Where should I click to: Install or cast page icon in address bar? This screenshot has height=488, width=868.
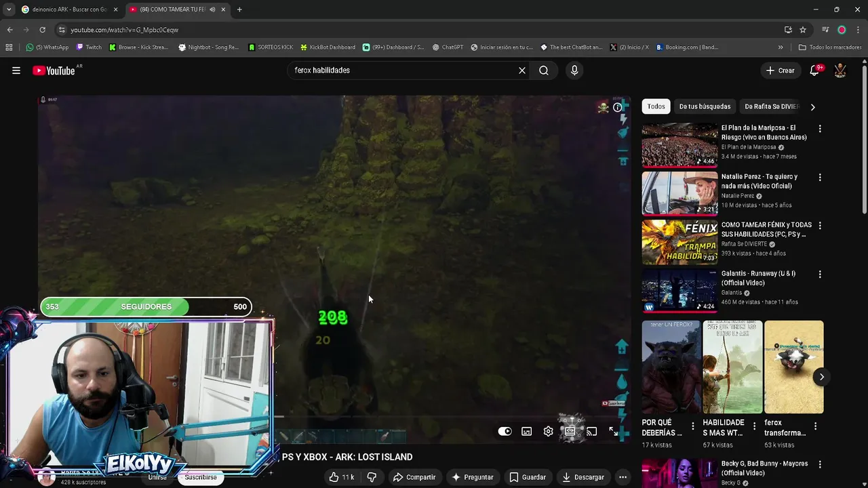788,30
